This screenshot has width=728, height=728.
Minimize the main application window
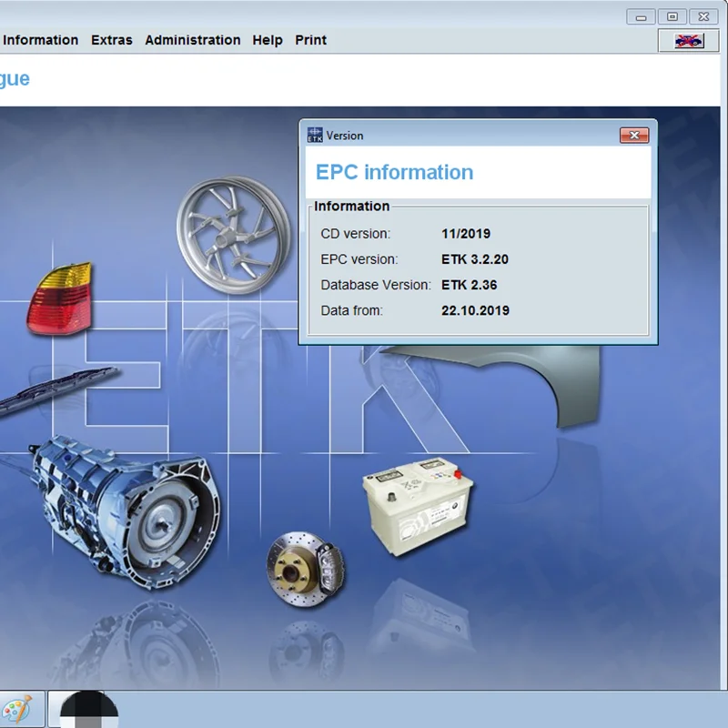coord(641,17)
